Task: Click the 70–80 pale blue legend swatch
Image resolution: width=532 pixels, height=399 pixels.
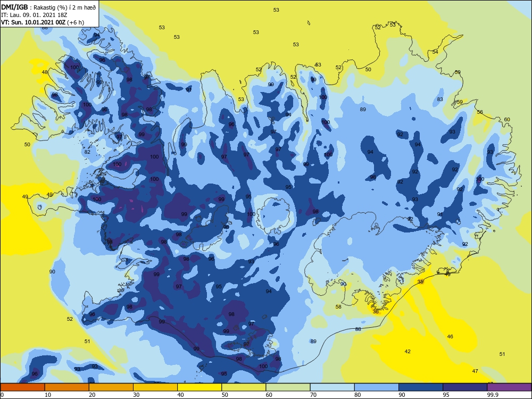Action: pyautogui.click(x=332, y=387)
